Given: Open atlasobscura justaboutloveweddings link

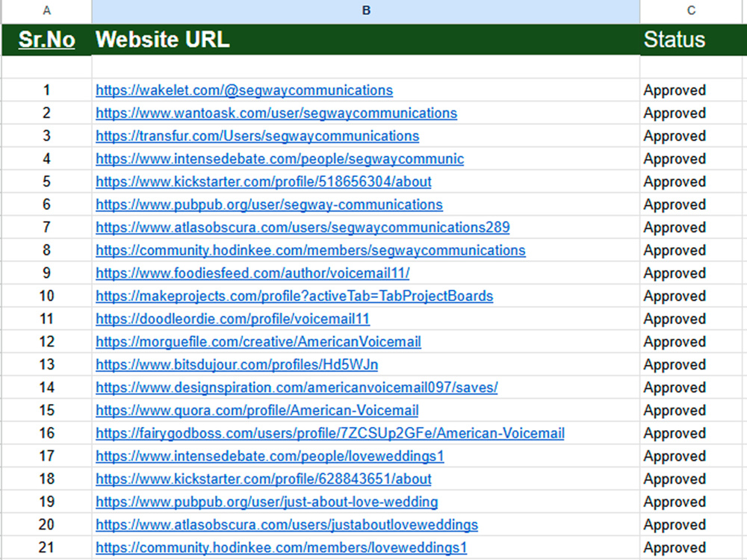Looking at the screenshot, I should (x=287, y=524).
